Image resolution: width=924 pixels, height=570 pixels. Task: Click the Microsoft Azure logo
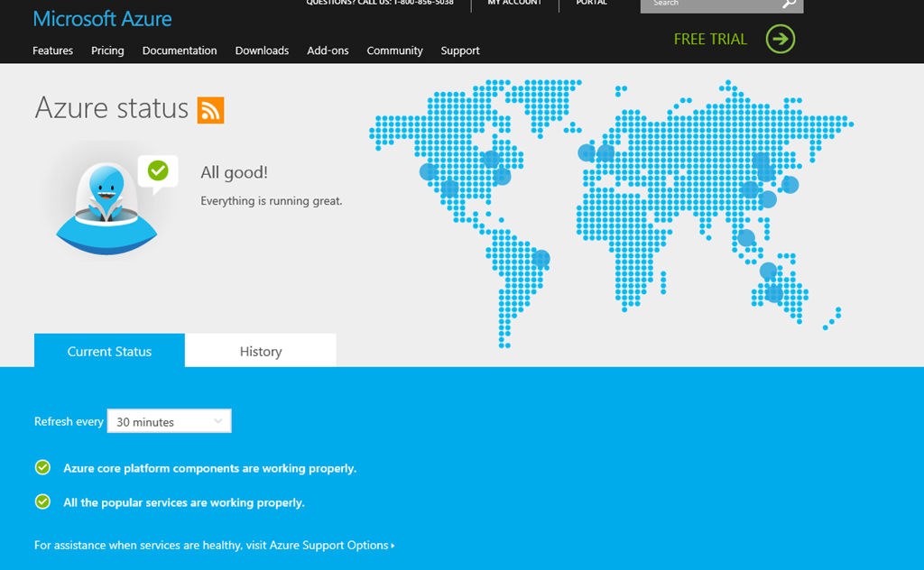(x=103, y=19)
